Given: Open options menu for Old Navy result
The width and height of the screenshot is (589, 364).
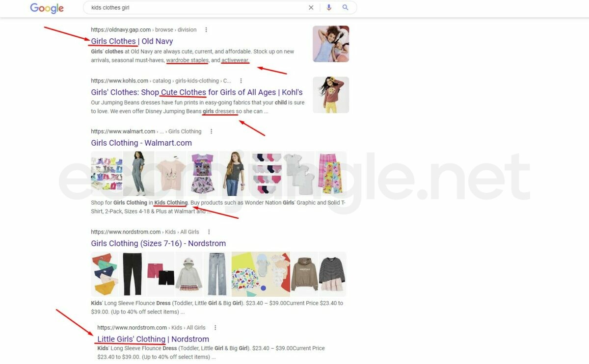Looking at the screenshot, I should pos(206,30).
